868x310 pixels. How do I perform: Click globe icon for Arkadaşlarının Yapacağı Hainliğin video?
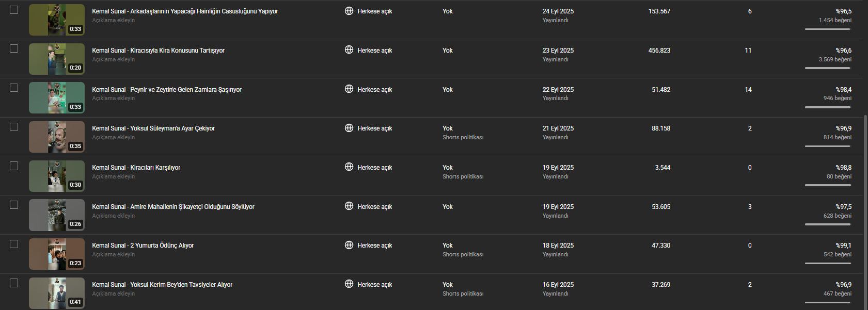pyautogui.click(x=349, y=11)
